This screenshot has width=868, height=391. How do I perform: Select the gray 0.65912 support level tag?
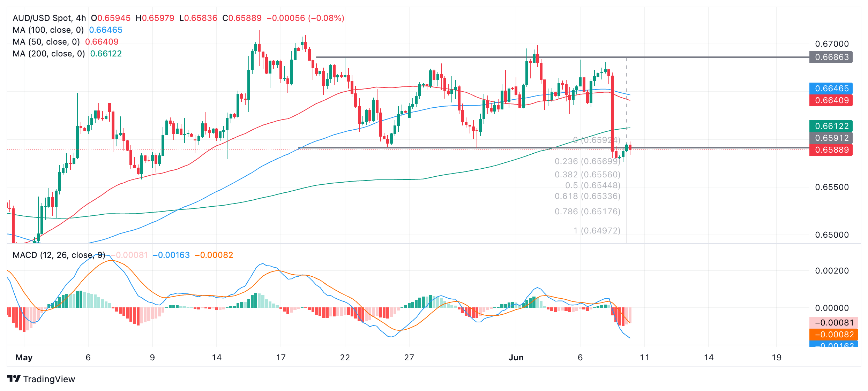(831, 138)
